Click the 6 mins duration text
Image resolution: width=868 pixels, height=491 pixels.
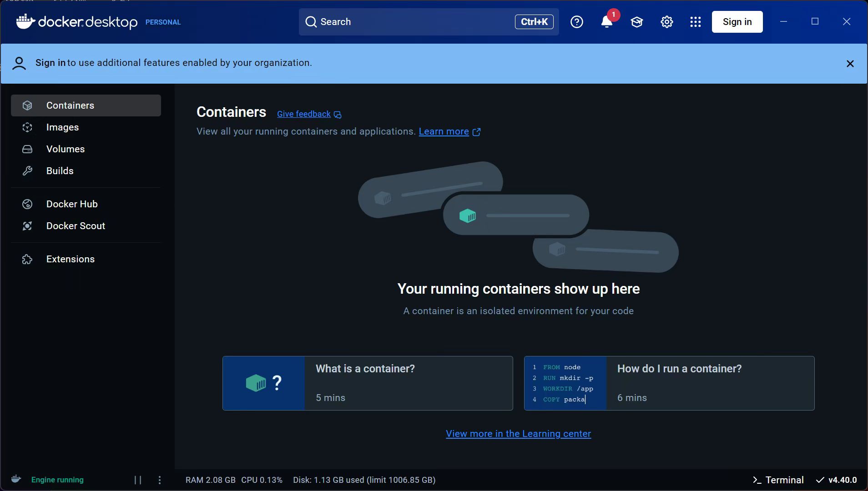632,398
